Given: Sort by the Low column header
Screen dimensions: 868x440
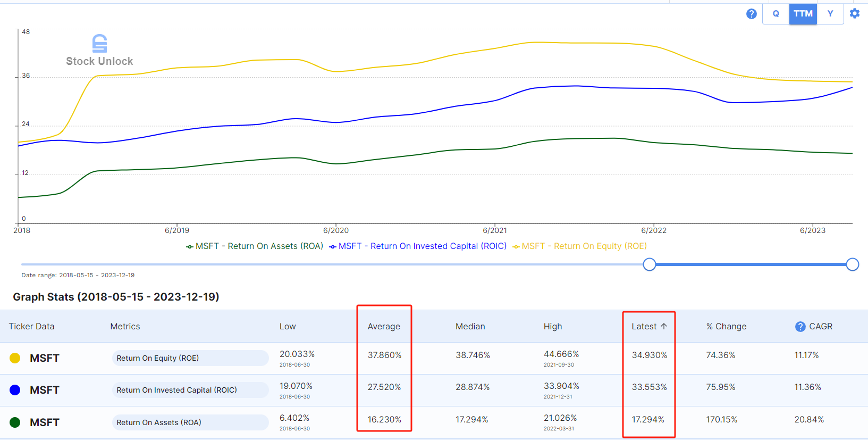Looking at the screenshot, I should click(x=288, y=327).
